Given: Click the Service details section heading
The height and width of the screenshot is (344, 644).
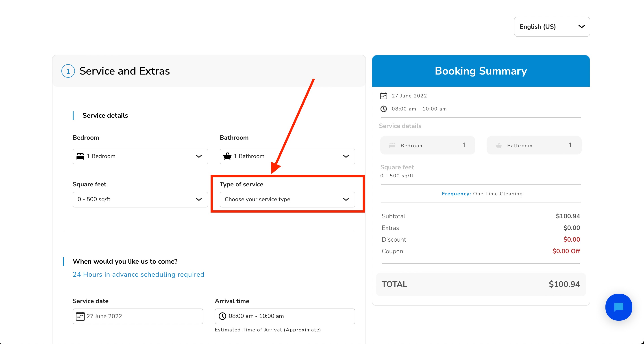Looking at the screenshot, I should (105, 115).
